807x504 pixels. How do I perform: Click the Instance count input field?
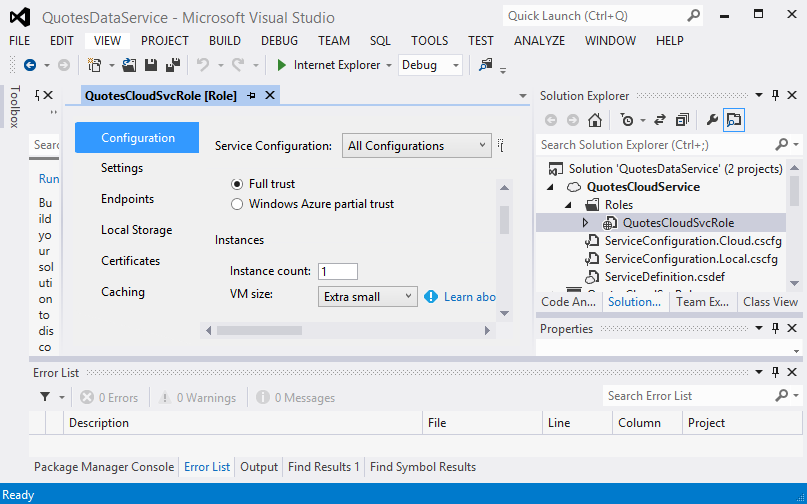tap(338, 271)
